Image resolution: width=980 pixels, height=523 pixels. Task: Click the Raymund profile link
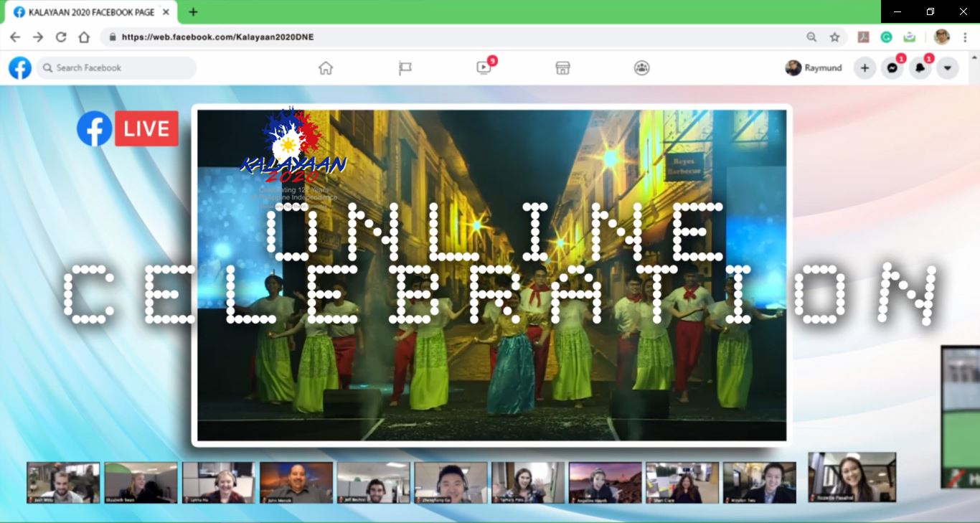(814, 67)
